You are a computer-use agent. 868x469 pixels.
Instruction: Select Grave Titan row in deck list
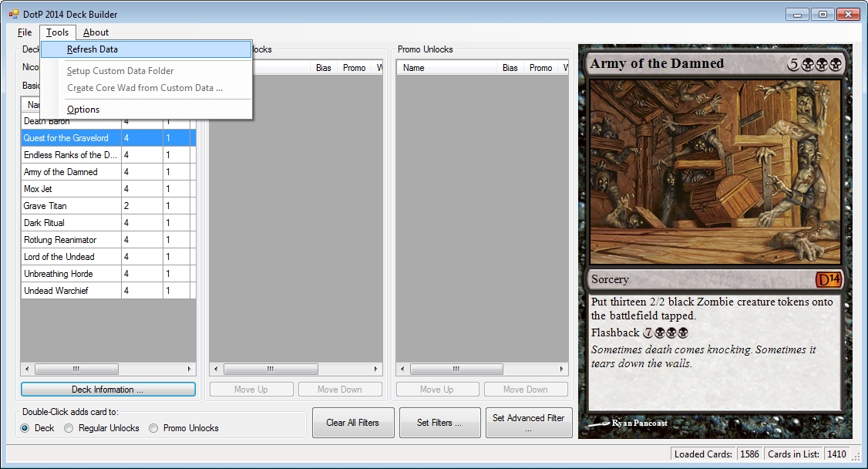[69, 206]
